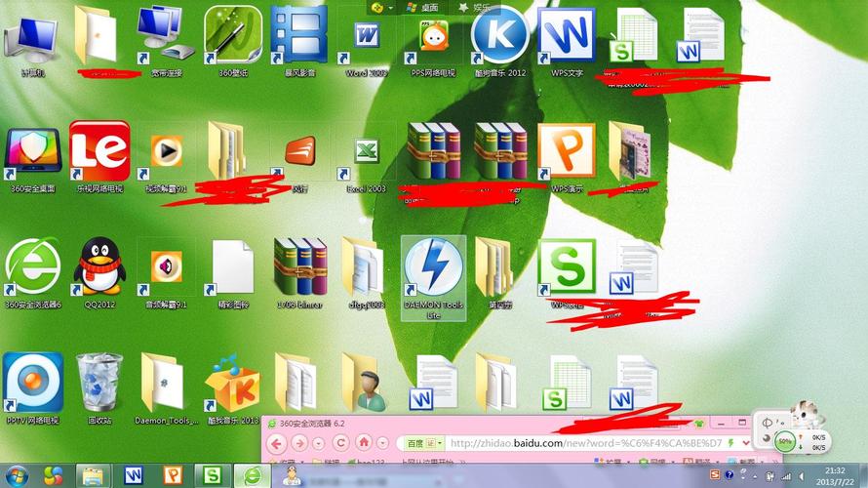Viewport: 868px width, 488px height.
Task: Launch 酷狗音乐 2012 blue K icon
Action: tap(500, 35)
